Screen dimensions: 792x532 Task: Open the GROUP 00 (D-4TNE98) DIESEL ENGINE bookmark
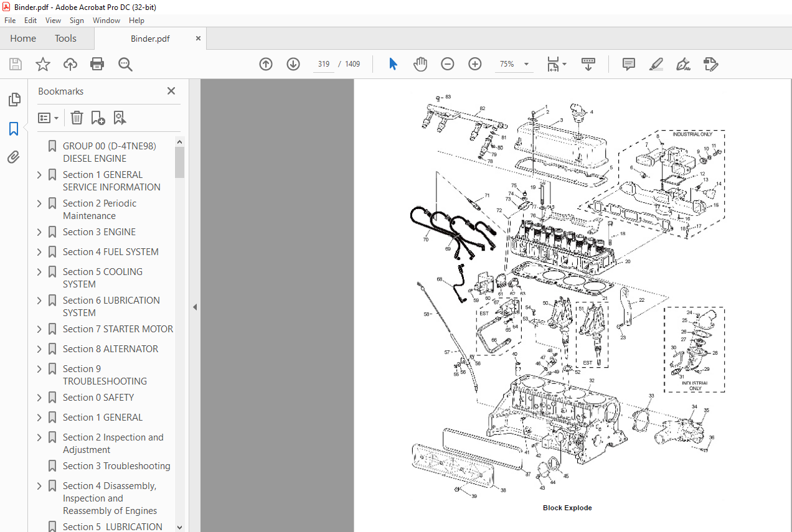pos(110,152)
